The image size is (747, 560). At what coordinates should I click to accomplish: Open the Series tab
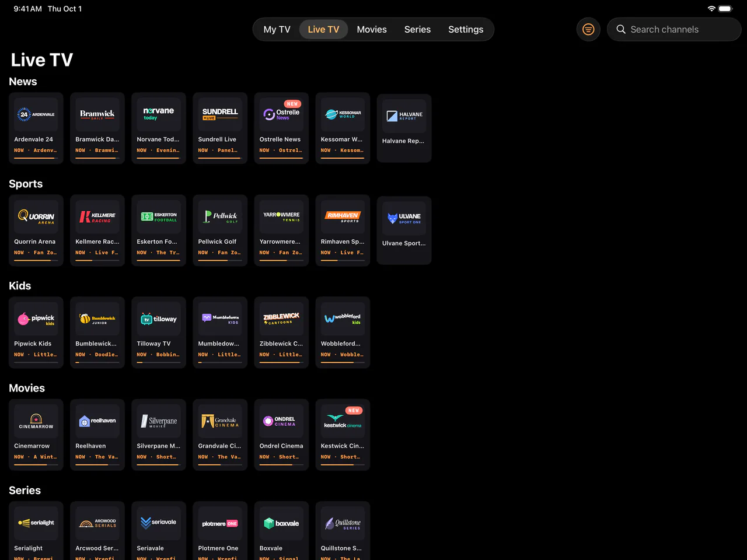click(x=417, y=29)
